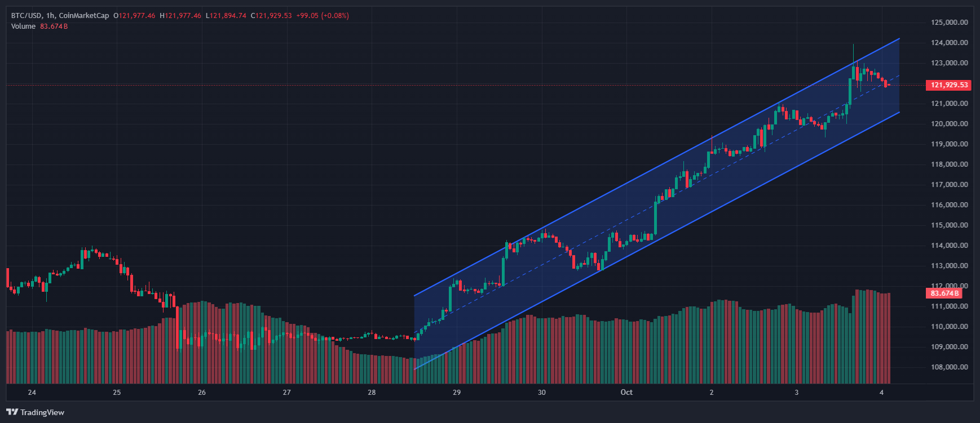Click the 118,000.00 price axis label
980x423 pixels.
(x=949, y=164)
